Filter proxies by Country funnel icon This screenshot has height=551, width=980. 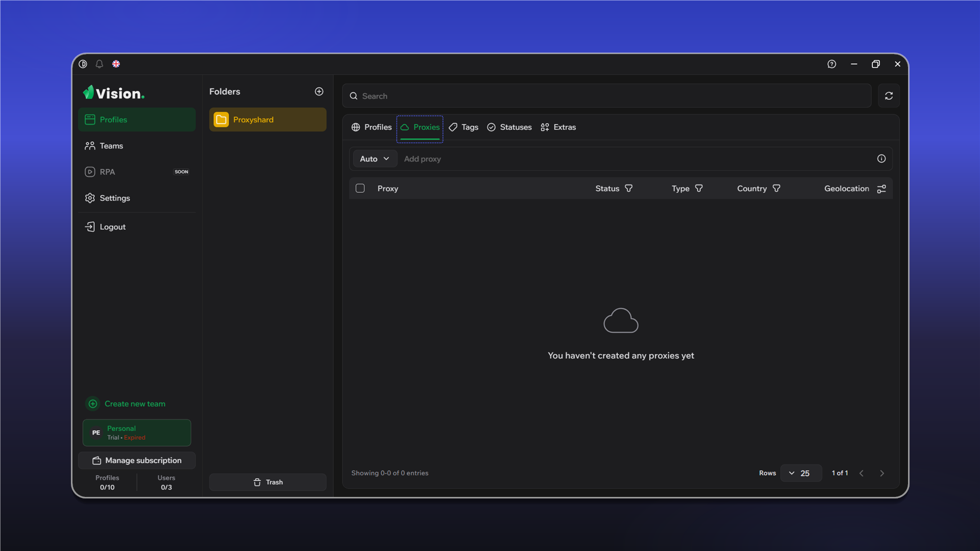pyautogui.click(x=776, y=188)
